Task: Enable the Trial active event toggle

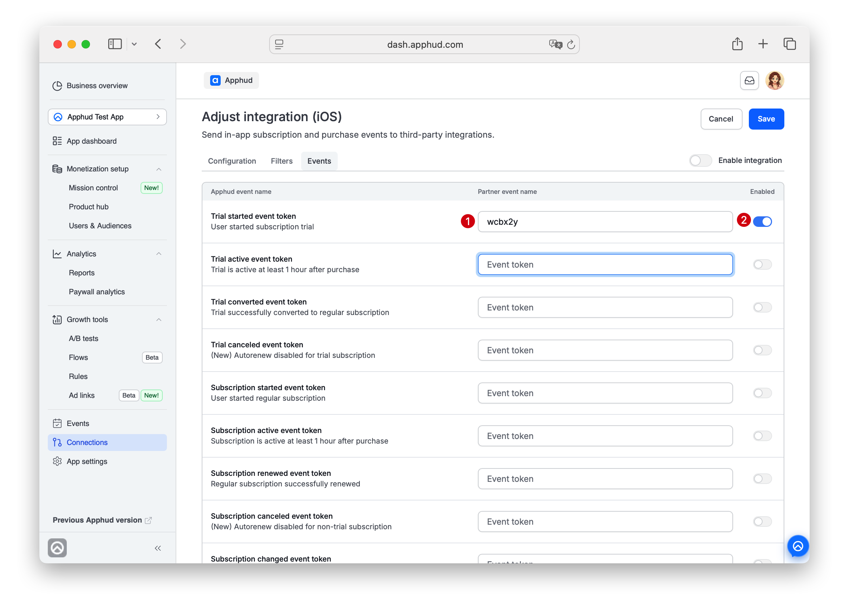Action: click(762, 265)
